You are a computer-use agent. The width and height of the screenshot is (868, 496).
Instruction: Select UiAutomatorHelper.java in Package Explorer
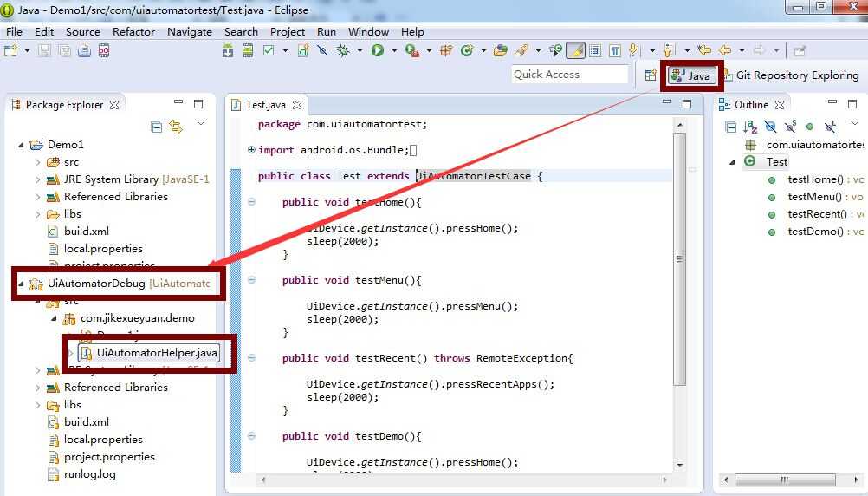pos(150,352)
